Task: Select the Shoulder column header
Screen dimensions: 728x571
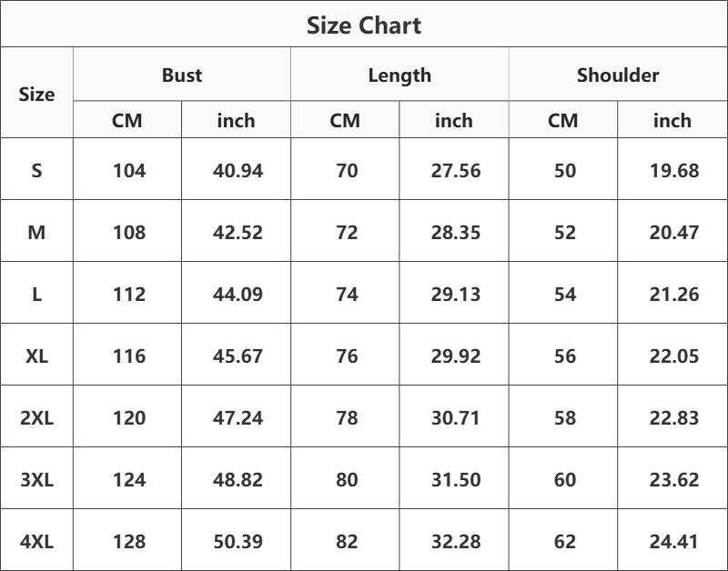Action: (x=618, y=75)
